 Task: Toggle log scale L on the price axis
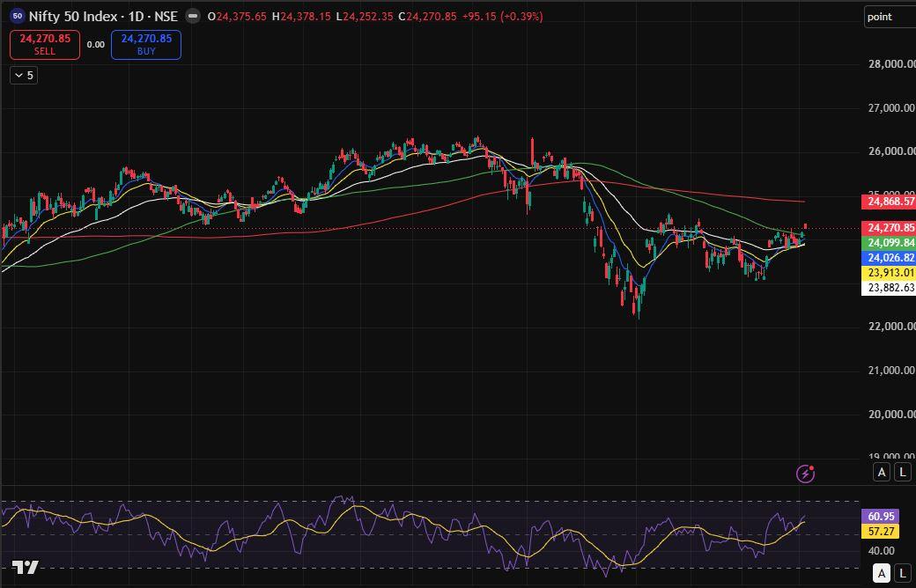[x=903, y=472]
